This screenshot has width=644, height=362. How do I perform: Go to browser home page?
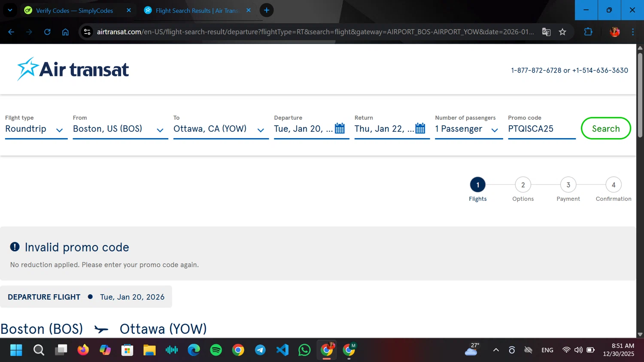coord(65,32)
